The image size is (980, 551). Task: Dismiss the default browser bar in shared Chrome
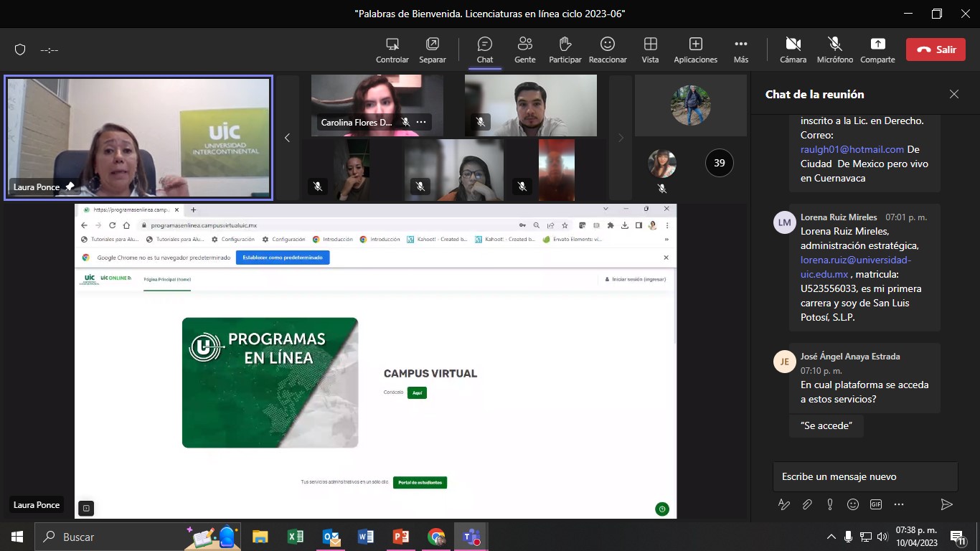(666, 258)
